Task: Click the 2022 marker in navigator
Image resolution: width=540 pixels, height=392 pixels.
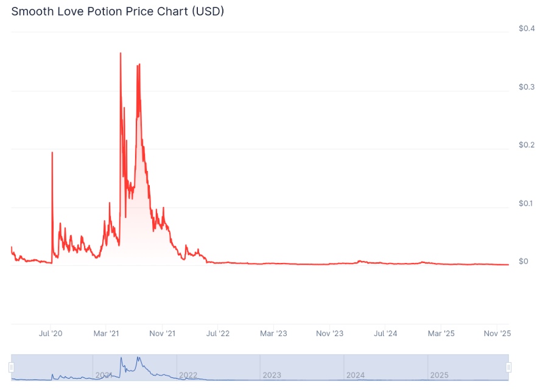Action: [188, 375]
